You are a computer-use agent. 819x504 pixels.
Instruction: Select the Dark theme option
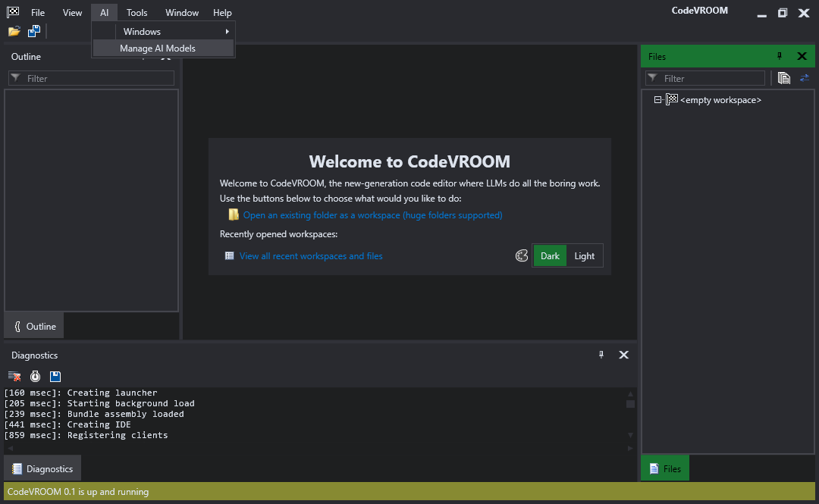coord(550,256)
